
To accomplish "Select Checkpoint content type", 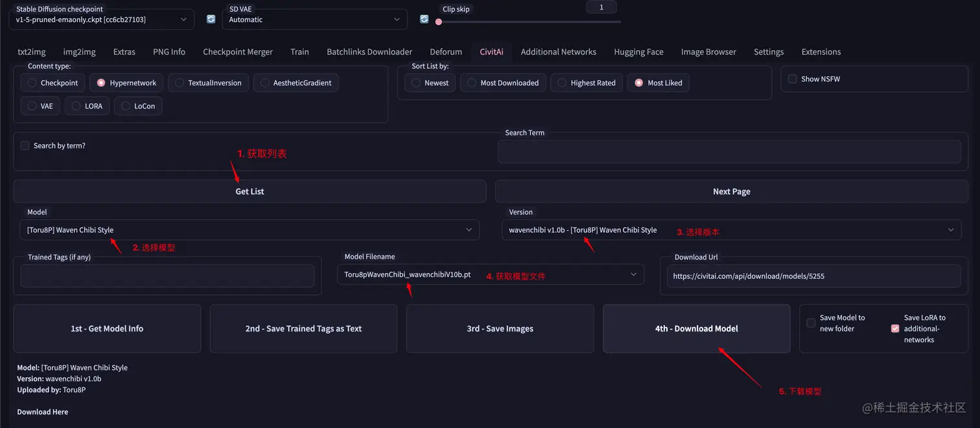I will tap(52, 83).
